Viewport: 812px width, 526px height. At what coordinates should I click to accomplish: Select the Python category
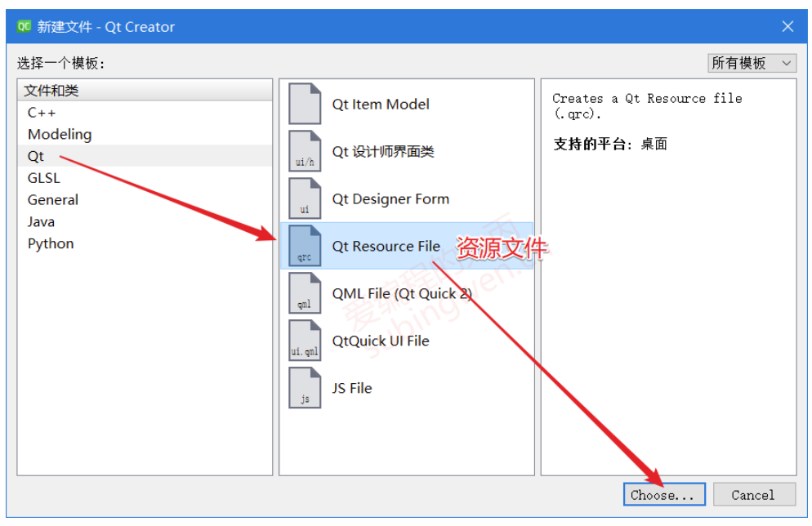pos(145,243)
